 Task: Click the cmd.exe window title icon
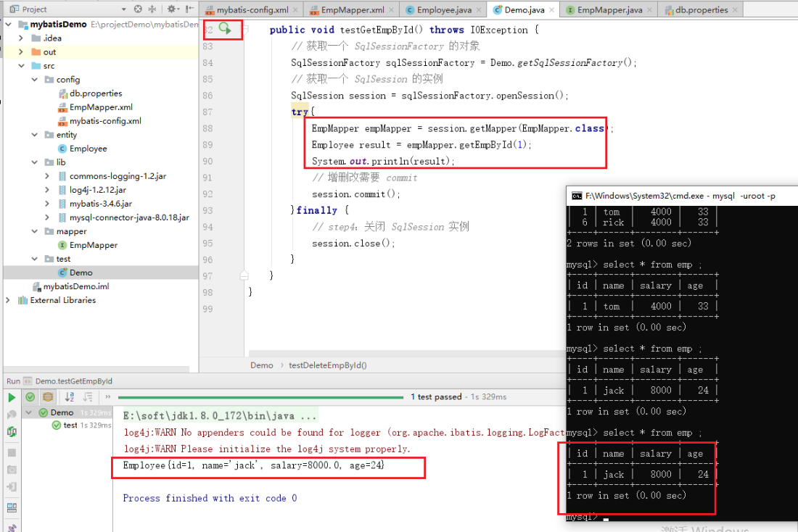[576, 196]
